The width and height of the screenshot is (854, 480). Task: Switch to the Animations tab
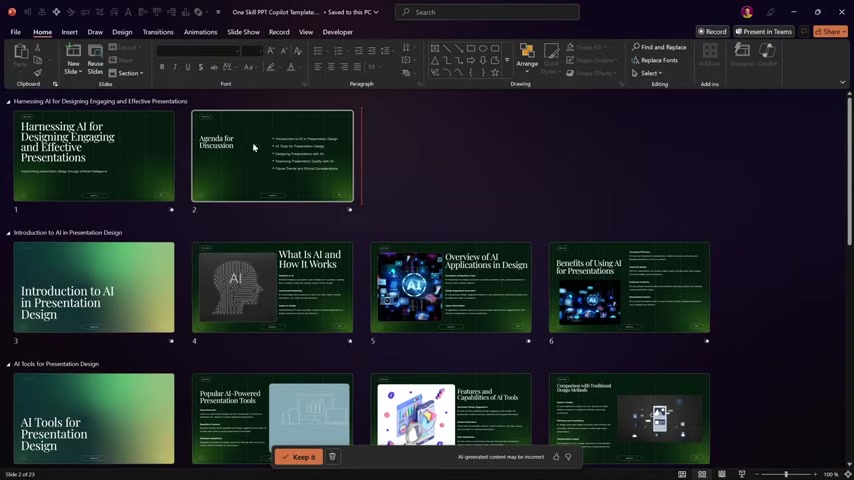coord(200,32)
